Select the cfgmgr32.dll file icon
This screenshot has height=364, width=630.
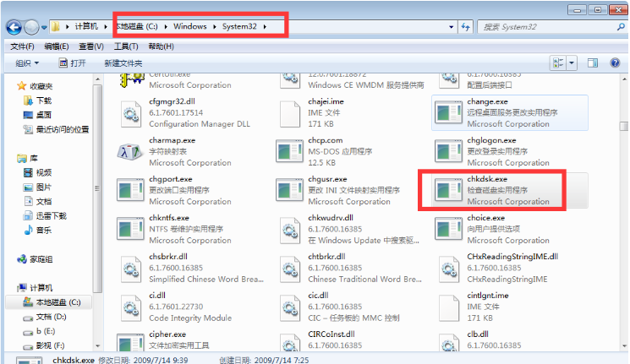click(130, 114)
